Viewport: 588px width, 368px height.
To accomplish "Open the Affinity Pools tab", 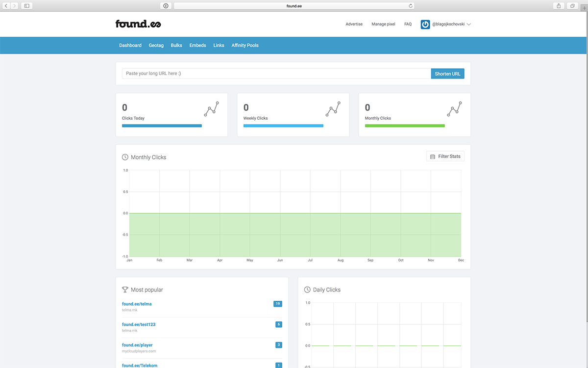I will pyautogui.click(x=245, y=45).
